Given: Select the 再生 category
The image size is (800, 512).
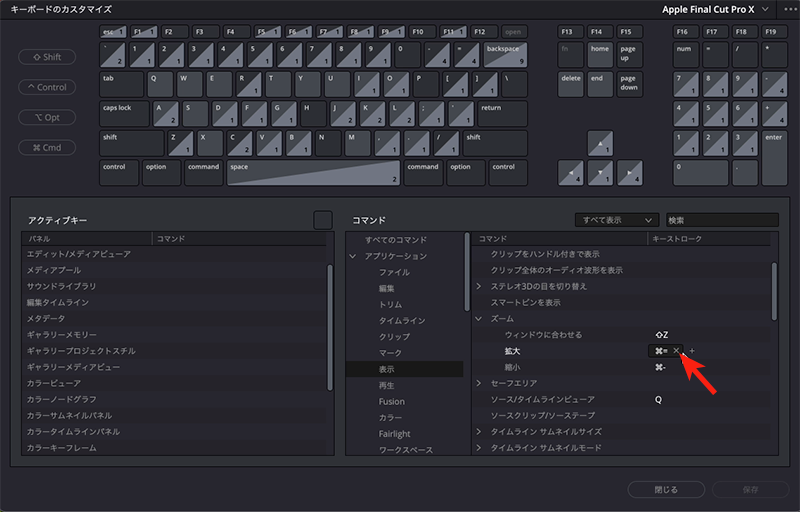Looking at the screenshot, I should pyautogui.click(x=386, y=386).
